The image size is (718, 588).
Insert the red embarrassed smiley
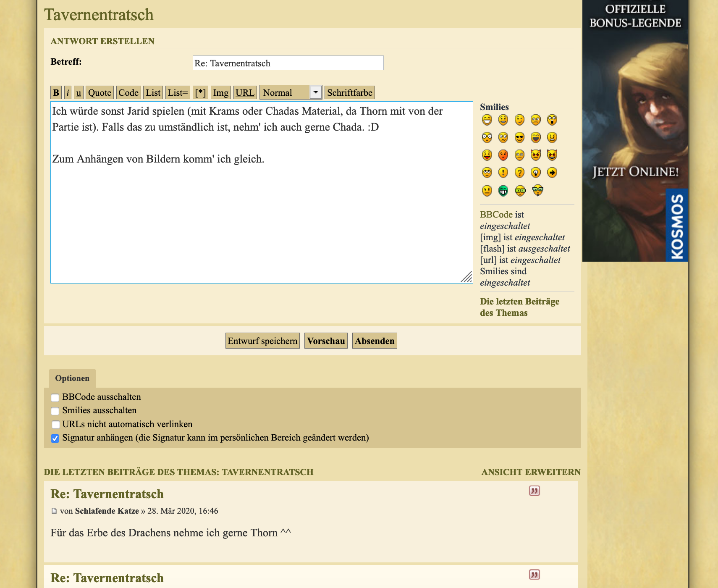pyautogui.click(x=503, y=155)
